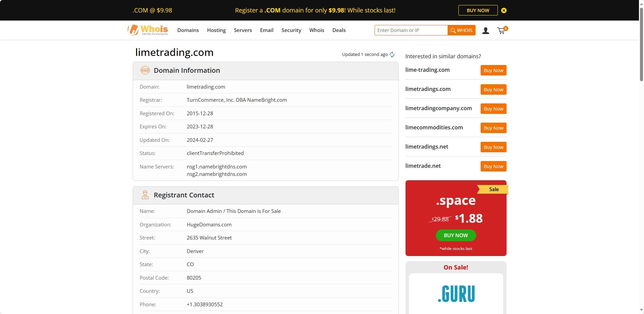
Task: Buy limetradingcompany.com with Buy Now
Action: click(493, 109)
